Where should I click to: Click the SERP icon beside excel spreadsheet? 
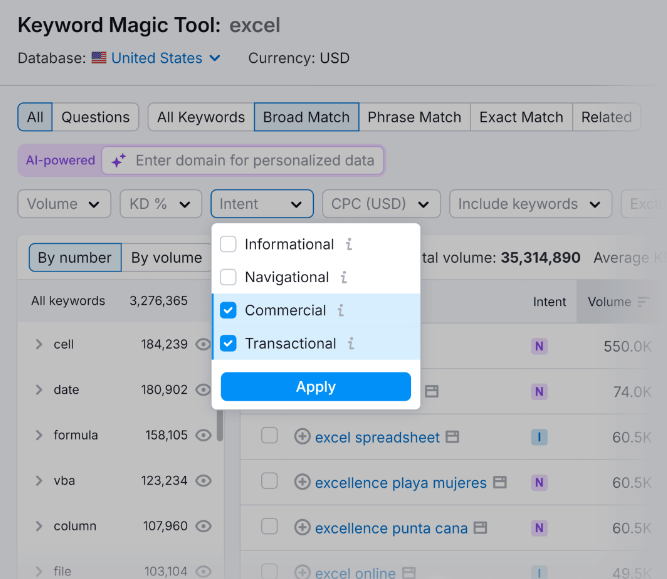pyautogui.click(x=452, y=437)
